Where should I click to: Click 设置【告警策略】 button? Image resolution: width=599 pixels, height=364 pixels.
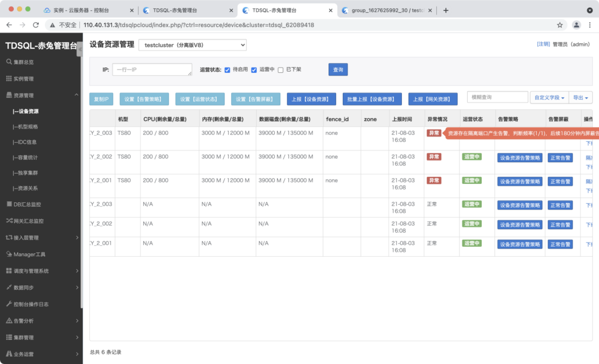point(144,99)
